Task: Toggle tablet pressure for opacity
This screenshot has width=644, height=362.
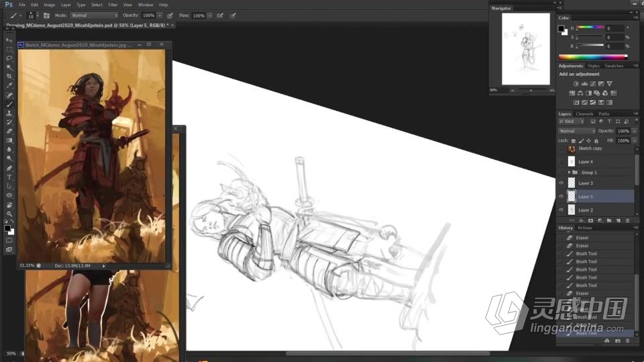Action: [170, 15]
